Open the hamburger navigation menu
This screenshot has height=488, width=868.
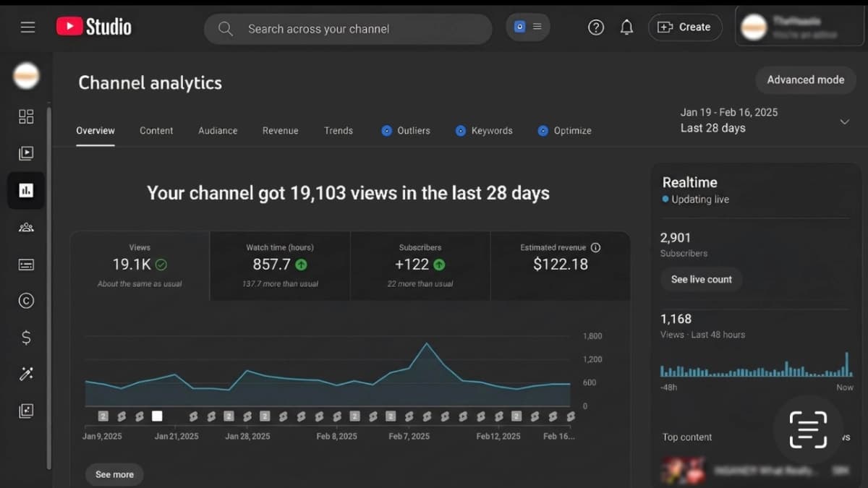pos(27,27)
